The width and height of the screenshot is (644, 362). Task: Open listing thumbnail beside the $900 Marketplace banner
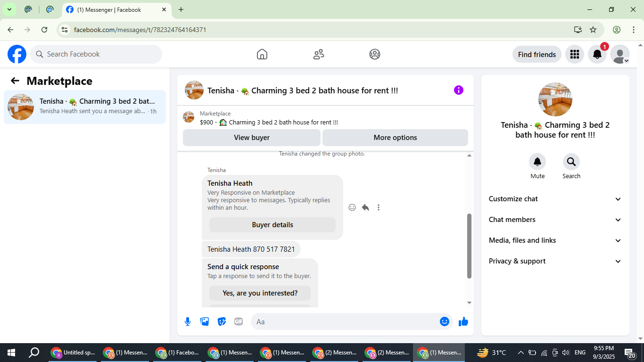click(x=189, y=117)
